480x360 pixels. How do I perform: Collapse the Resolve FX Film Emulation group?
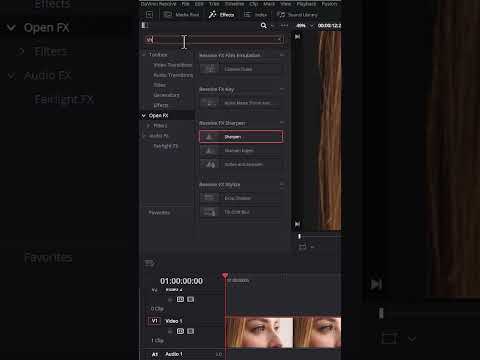point(282,55)
